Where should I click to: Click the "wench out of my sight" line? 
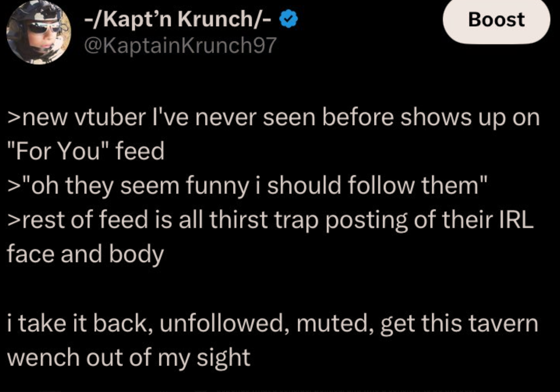(x=129, y=357)
